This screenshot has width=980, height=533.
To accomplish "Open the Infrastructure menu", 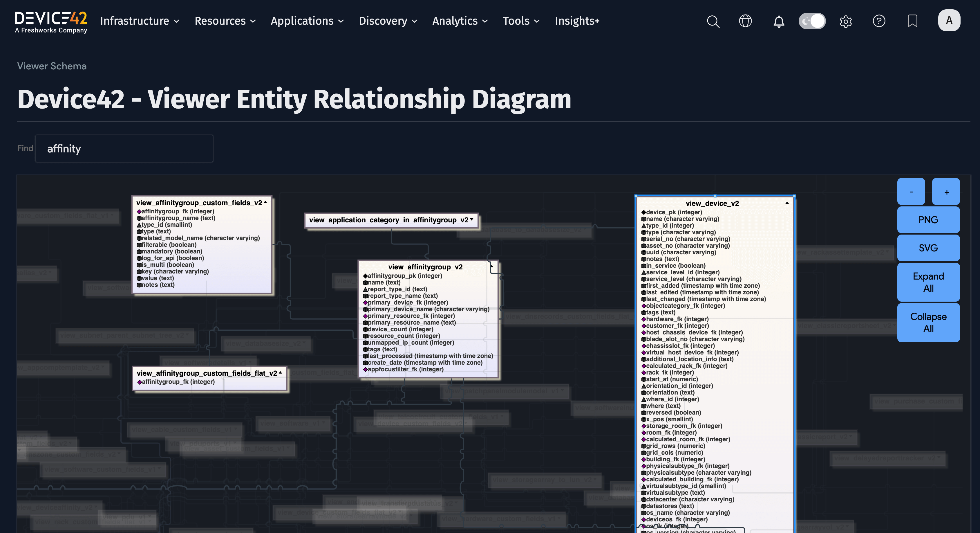I will [x=140, y=21].
